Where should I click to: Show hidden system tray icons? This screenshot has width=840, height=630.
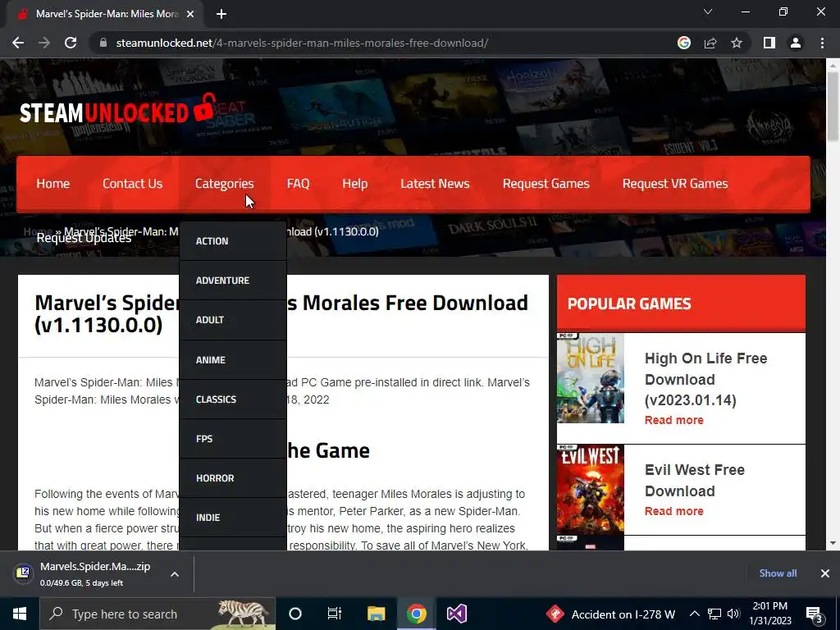694,614
